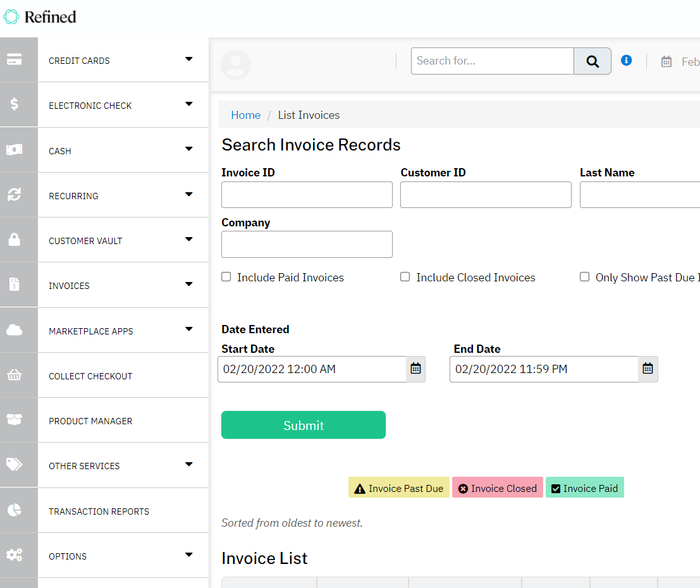The height and width of the screenshot is (588, 700).
Task: Click the blue info icon beside search
Action: click(627, 60)
